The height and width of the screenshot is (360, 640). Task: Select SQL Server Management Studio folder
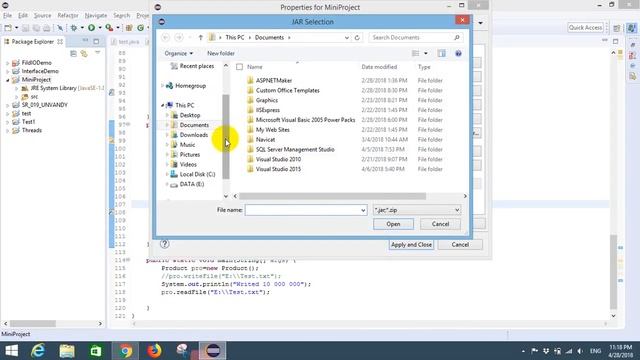[295, 149]
